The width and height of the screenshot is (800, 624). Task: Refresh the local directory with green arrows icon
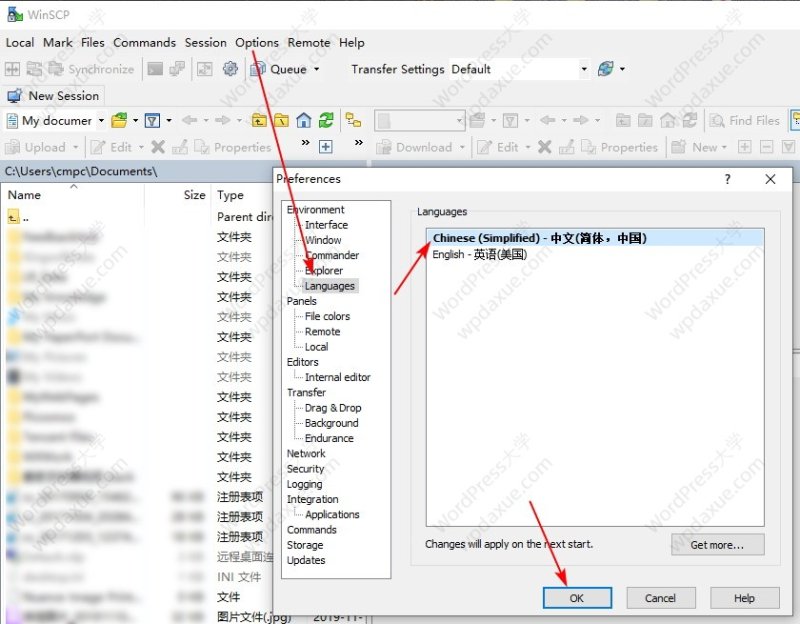326,120
